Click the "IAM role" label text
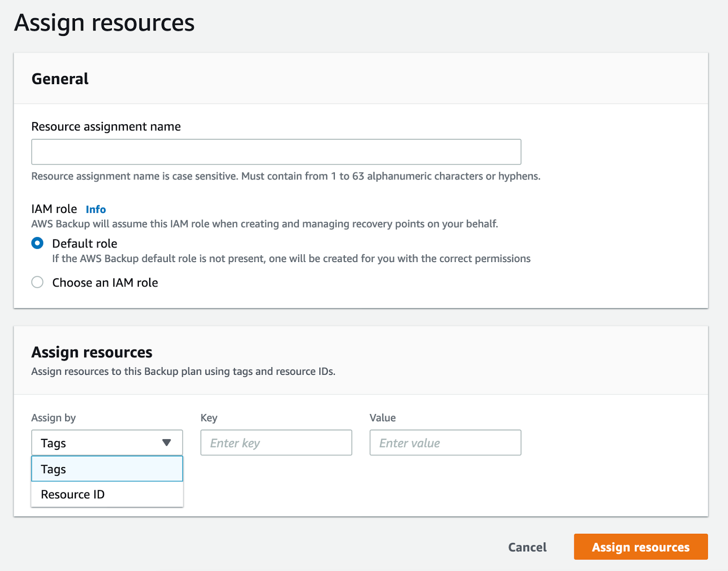This screenshot has width=728, height=571. coord(54,209)
